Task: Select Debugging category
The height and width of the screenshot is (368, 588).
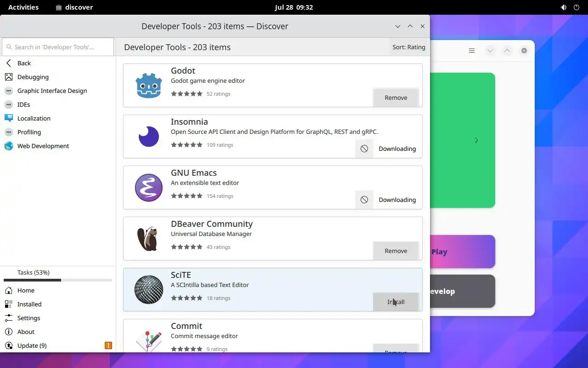Action: coord(58,77)
